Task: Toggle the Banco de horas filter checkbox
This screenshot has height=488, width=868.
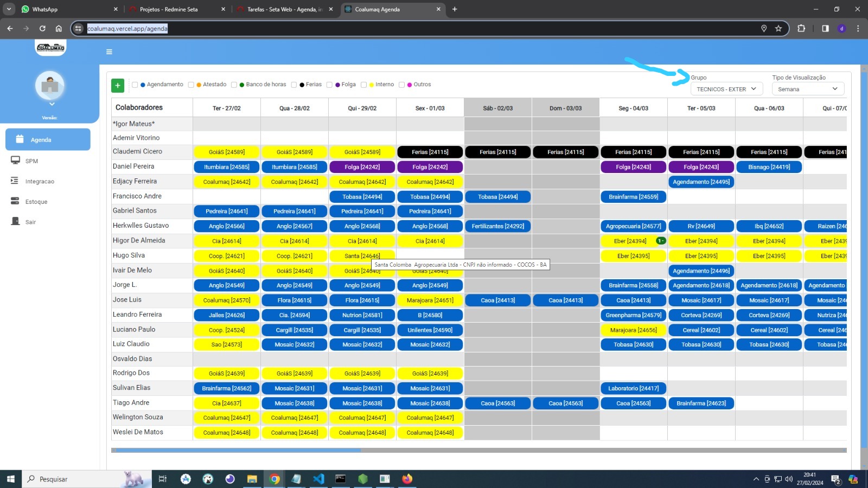Action: (x=234, y=85)
